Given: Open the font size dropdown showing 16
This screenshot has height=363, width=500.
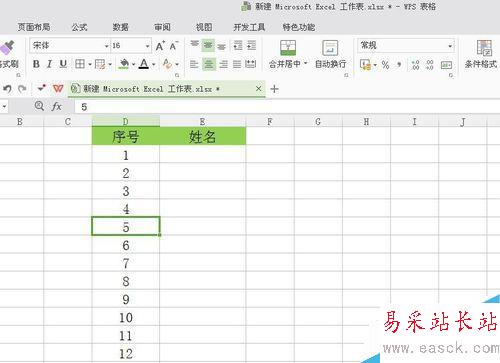Looking at the screenshot, I should pos(148,46).
